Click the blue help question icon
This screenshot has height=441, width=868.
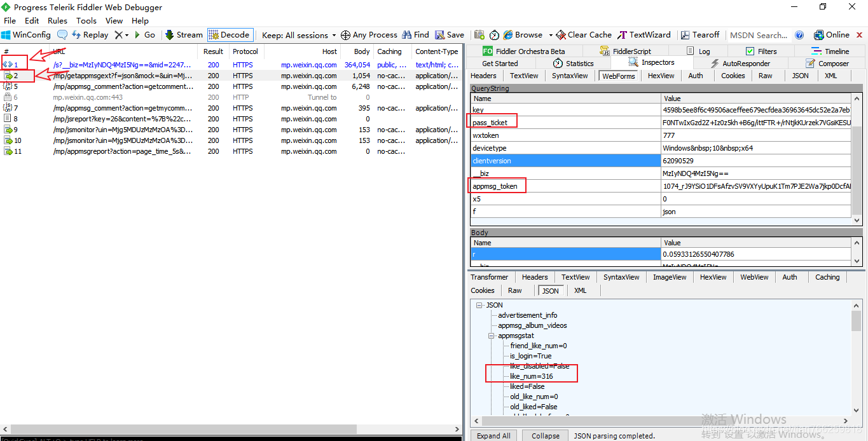(800, 35)
